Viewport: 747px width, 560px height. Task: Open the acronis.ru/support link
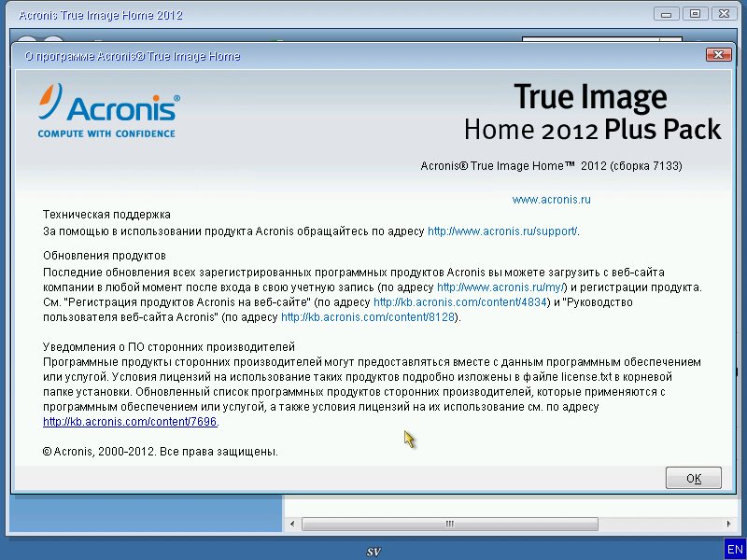point(502,231)
